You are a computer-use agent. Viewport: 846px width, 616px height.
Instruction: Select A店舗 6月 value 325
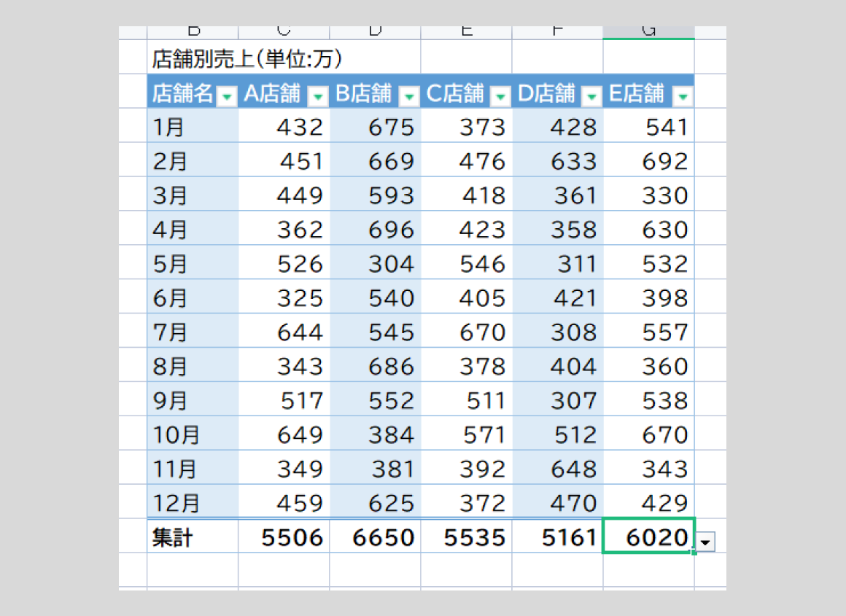[x=284, y=297]
